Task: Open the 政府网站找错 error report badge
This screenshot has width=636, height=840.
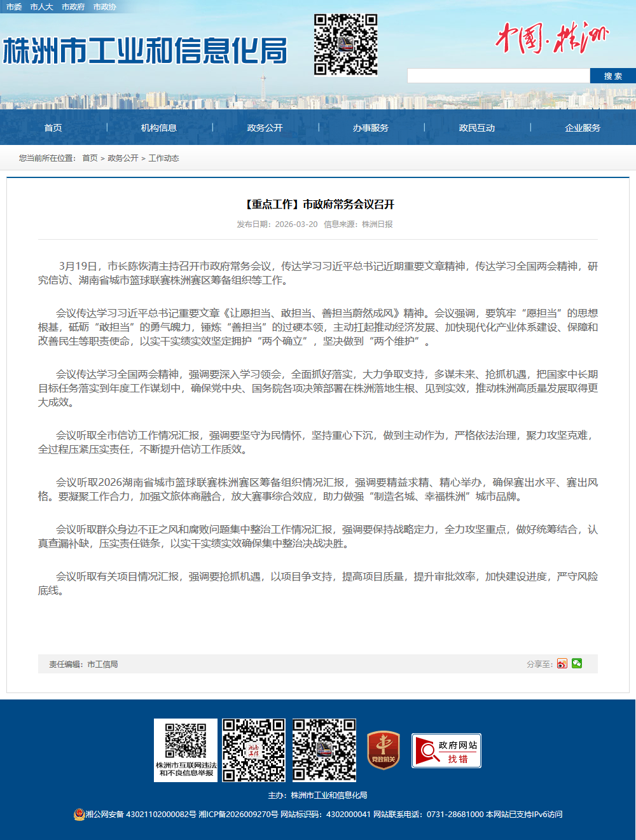Action: click(446, 750)
